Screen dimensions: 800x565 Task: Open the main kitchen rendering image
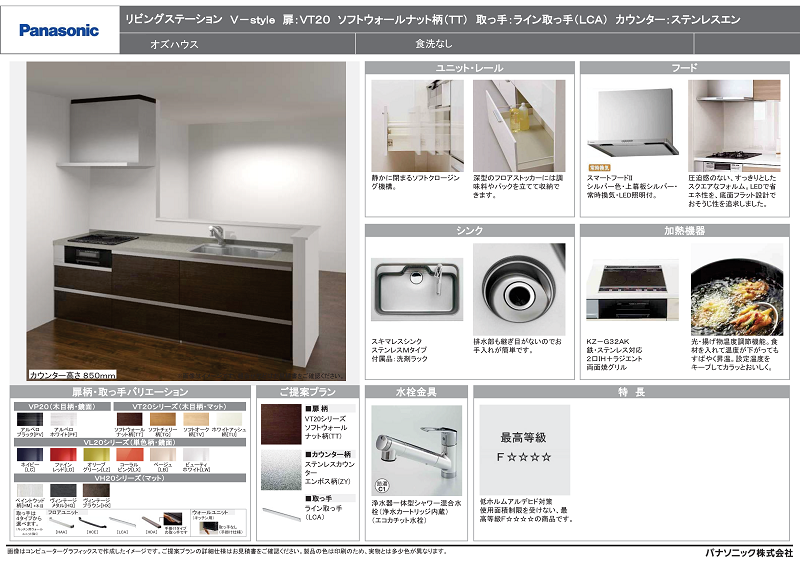(186, 221)
